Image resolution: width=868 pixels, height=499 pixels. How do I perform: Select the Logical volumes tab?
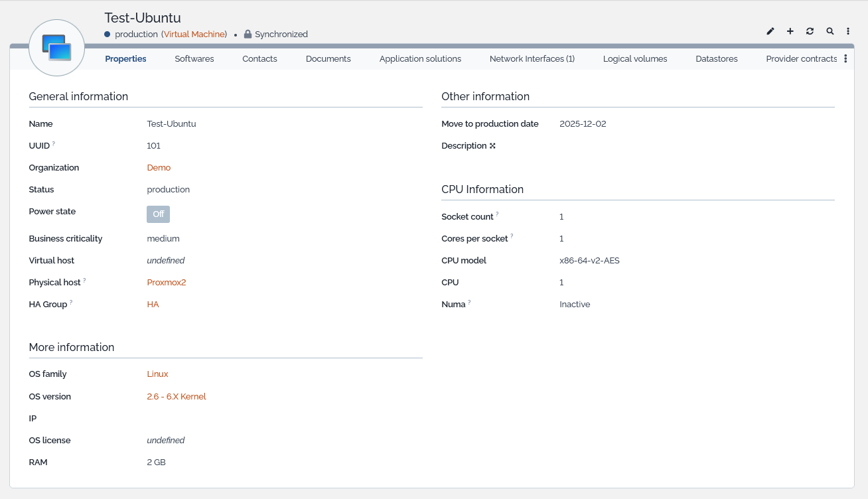pos(634,59)
